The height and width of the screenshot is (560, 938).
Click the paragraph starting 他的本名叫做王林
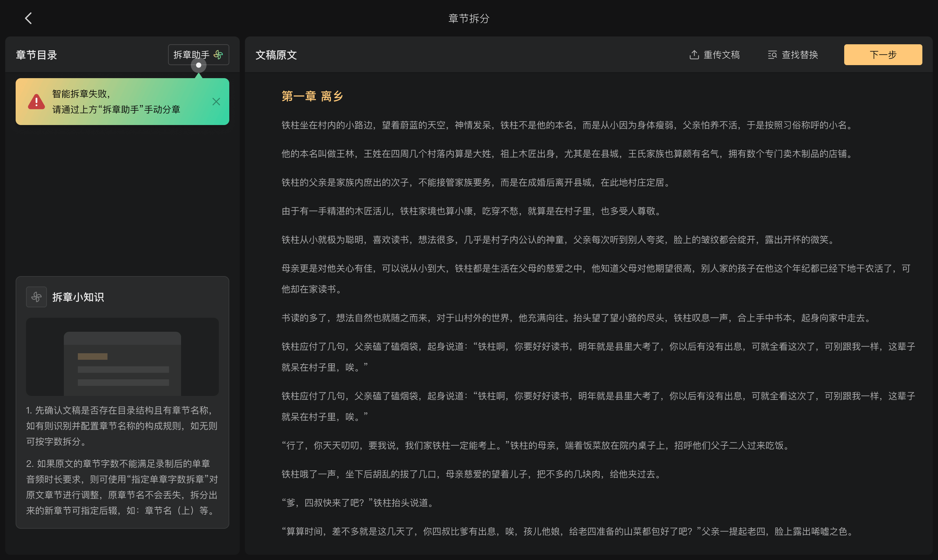click(568, 154)
